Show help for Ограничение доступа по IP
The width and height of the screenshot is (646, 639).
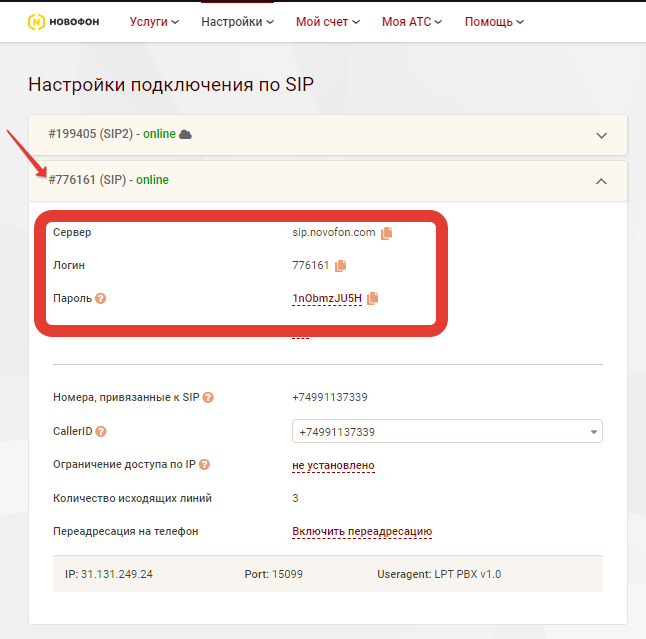204,465
